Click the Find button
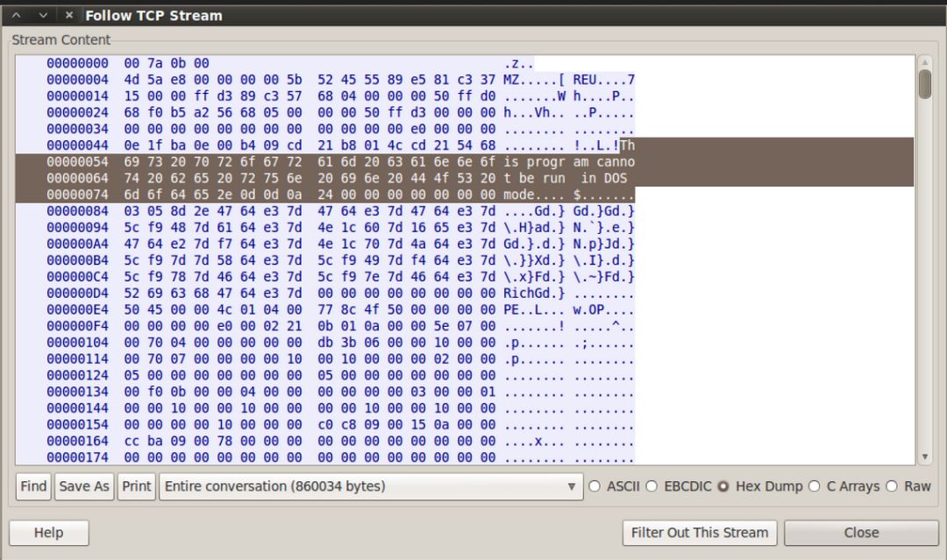Screen dimensions: 947x560 point(33,486)
